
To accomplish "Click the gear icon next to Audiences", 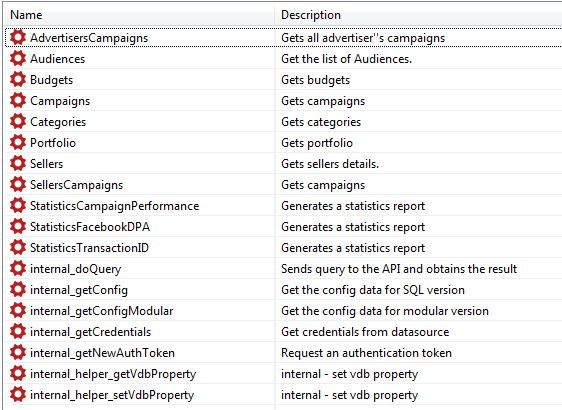I will pos(18,58).
